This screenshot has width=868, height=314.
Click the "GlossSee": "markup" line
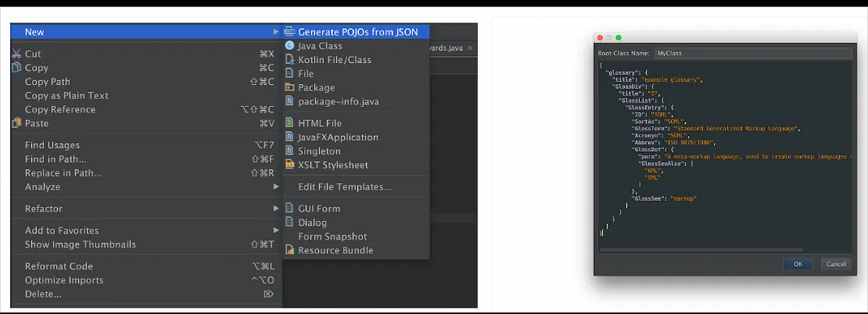tap(665, 198)
